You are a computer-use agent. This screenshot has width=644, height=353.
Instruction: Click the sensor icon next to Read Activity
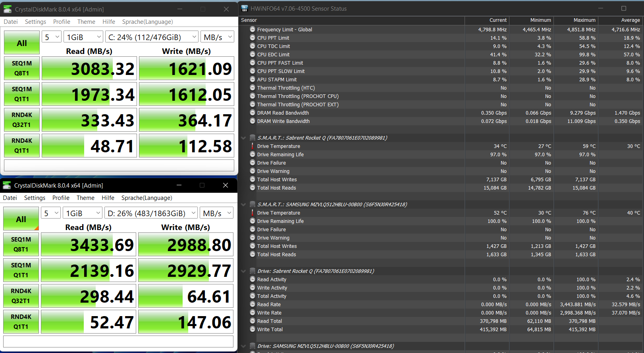(253, 279)
